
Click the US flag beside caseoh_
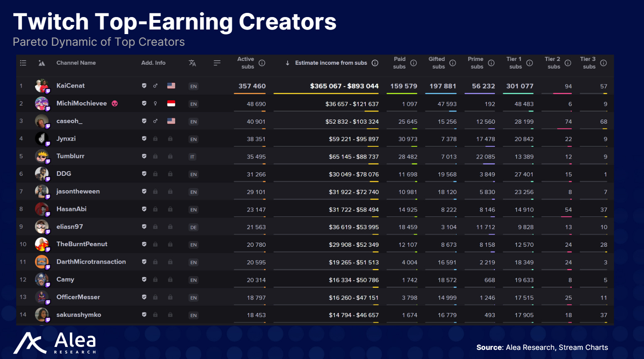[171, 121]
